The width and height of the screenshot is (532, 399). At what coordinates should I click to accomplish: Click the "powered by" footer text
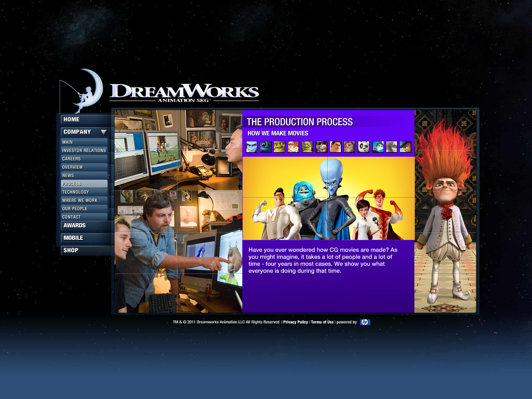pyautogui.click(x=347, y=322)
